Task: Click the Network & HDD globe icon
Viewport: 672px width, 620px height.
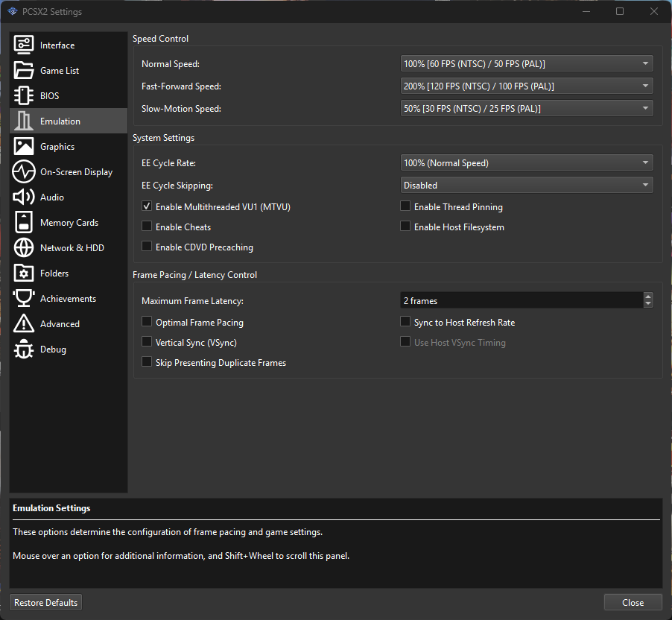Action: 24,247
